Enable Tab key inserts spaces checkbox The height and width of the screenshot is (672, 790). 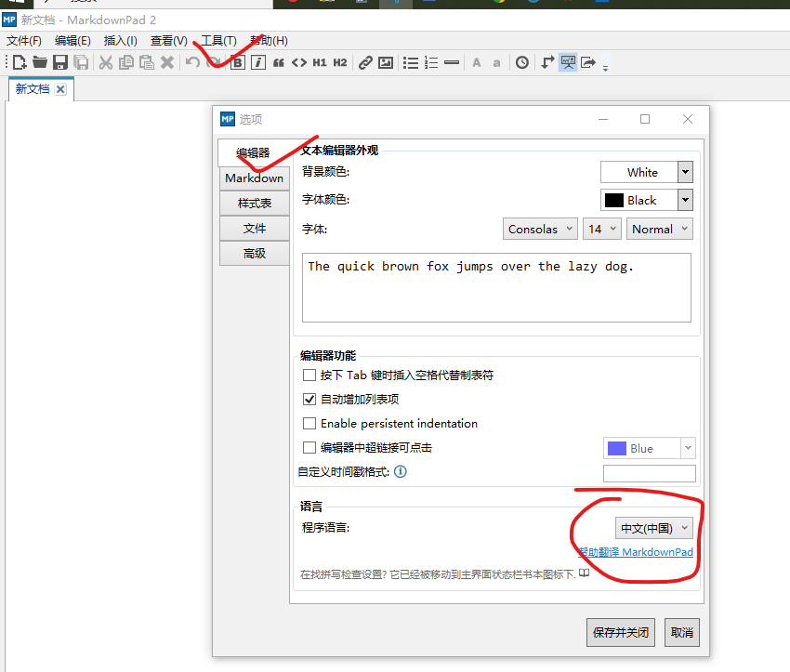point(309,375)
